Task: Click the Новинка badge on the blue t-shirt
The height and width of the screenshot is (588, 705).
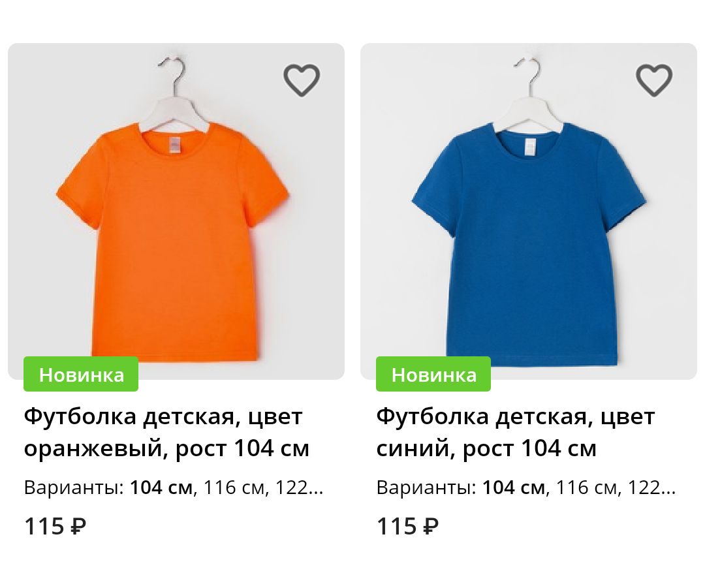Action: pyautogui.click(x=433, y=375)
